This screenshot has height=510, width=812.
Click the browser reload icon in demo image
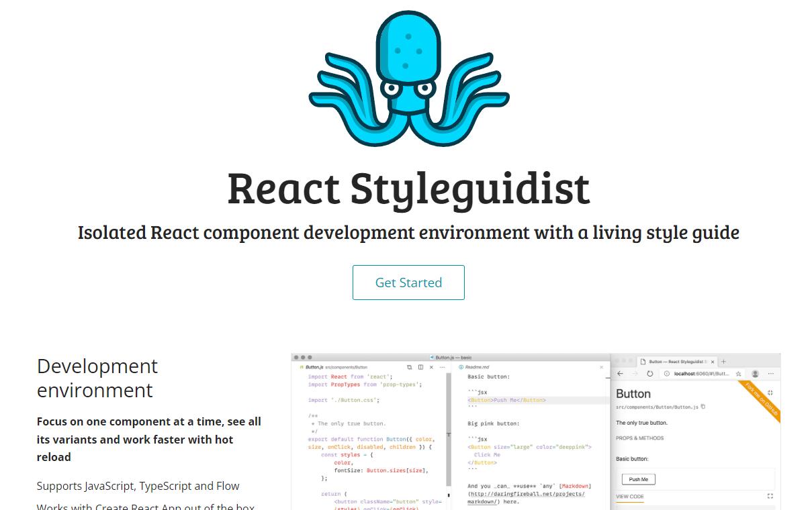(x=649, y=373)
